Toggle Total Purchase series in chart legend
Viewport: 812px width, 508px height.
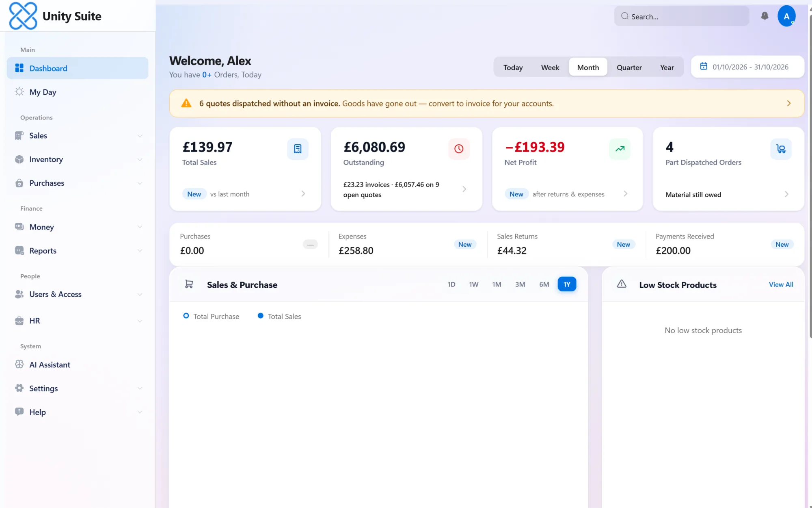[x=211, y=316]
